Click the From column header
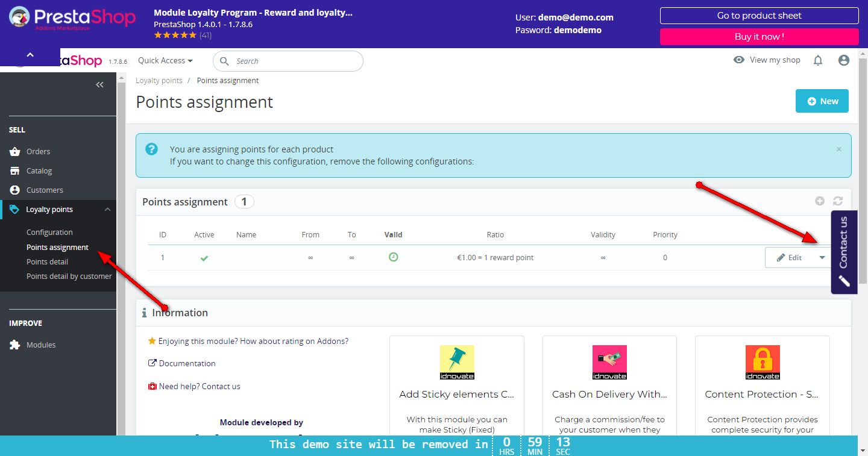The image size is (868, 456). (x=310, y=235)
